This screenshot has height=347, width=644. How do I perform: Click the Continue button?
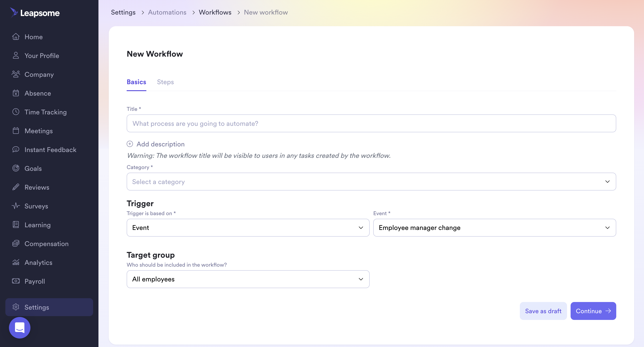[x=593, y=311]
